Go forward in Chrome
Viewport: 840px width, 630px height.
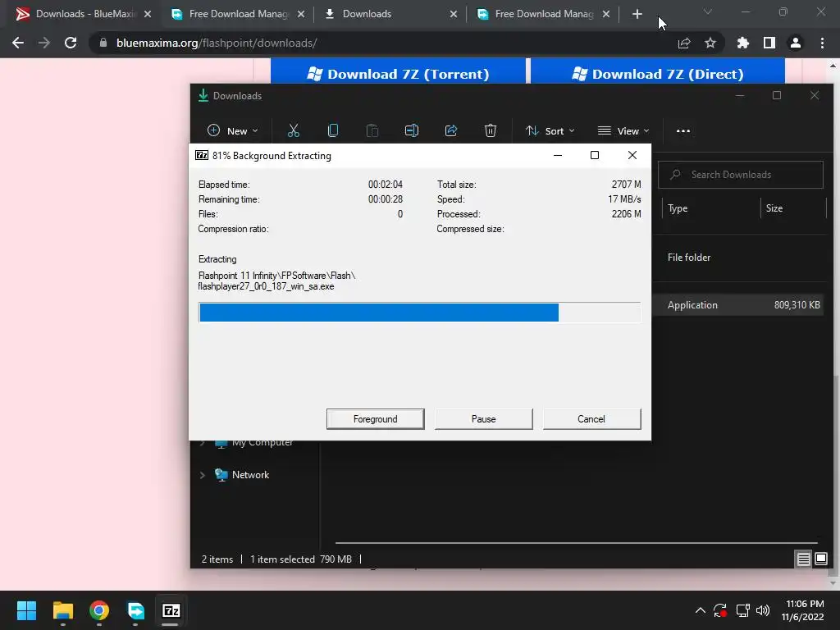pos(44,43)
